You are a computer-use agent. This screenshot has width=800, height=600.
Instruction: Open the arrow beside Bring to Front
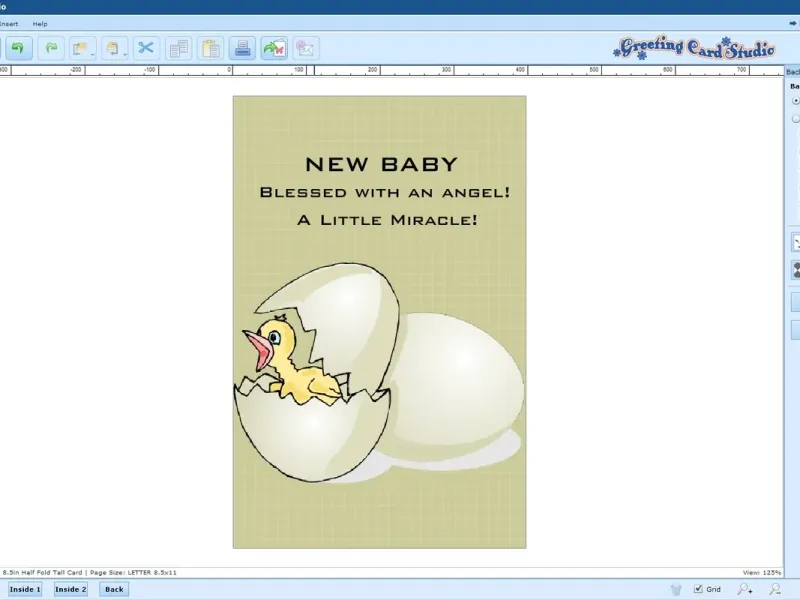pyautogui.click(x=93, y=54)
